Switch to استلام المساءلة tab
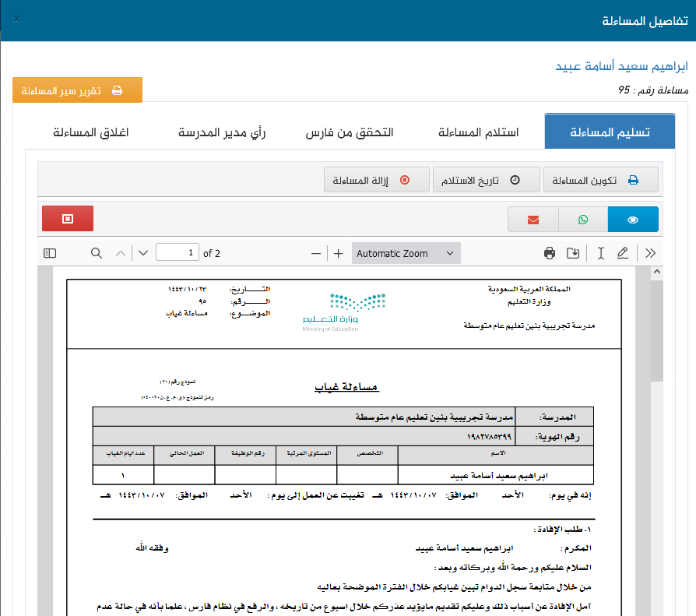 click(x=480, y=132)
